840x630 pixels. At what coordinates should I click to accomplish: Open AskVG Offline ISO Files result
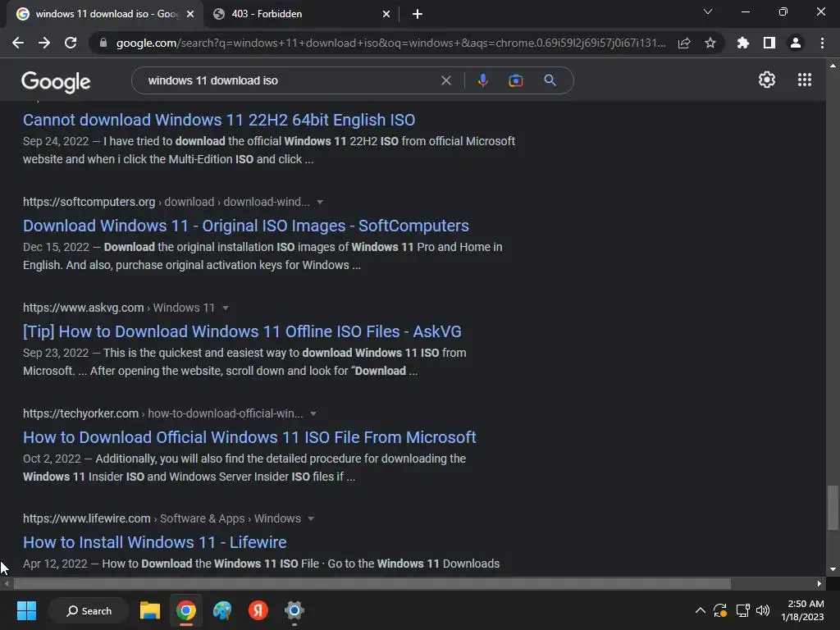point(242,331)
